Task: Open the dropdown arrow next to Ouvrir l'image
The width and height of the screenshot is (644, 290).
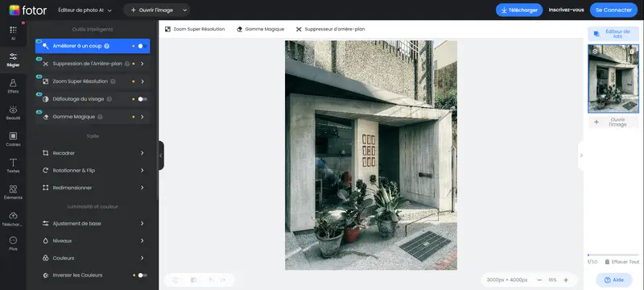Action: (x=185, y=10)
